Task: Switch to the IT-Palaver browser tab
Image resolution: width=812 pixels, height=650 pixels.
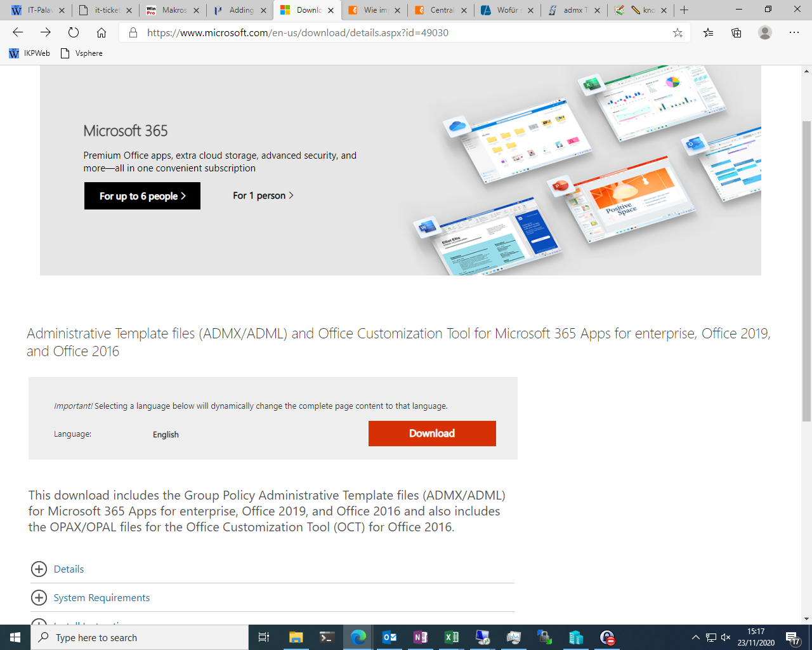Action: [x=38, y=10]
